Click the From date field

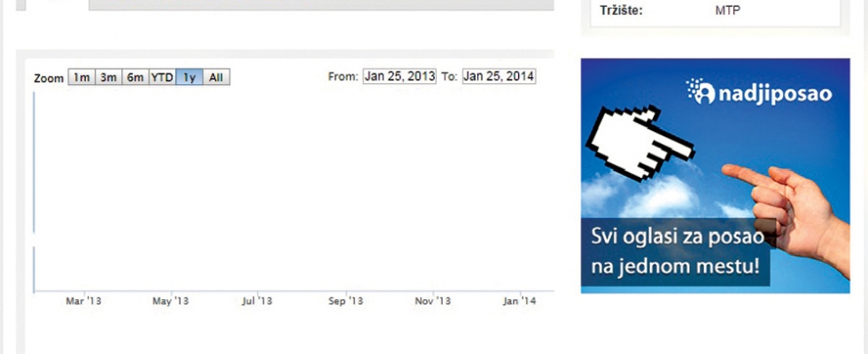click(399, 77)
